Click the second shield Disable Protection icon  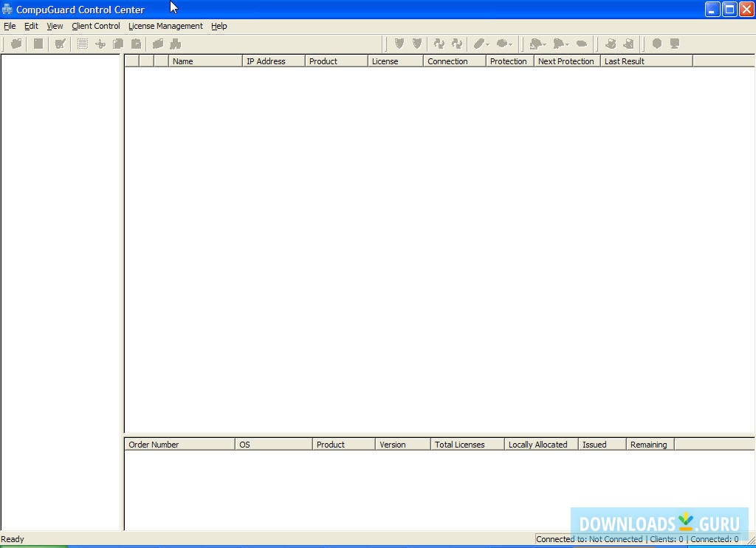(417, 44)
